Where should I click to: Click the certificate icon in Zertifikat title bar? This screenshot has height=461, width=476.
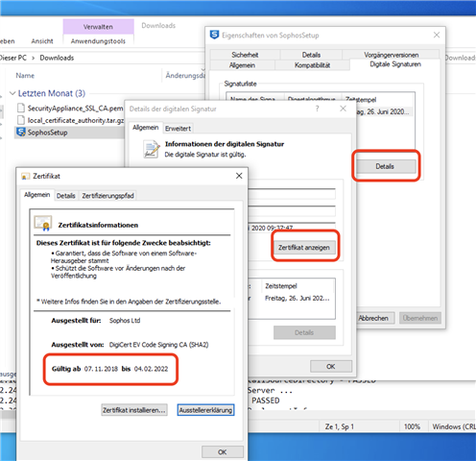point(25,176)
